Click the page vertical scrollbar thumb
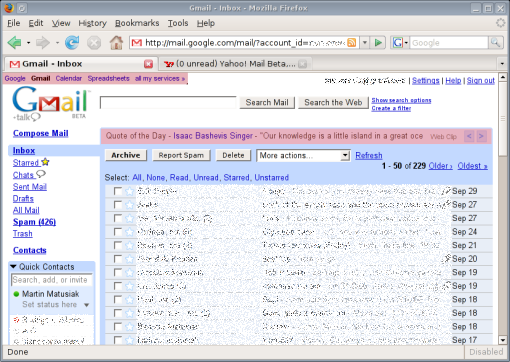The height and width of the screenshot is (362, 510). click(503, 119)
